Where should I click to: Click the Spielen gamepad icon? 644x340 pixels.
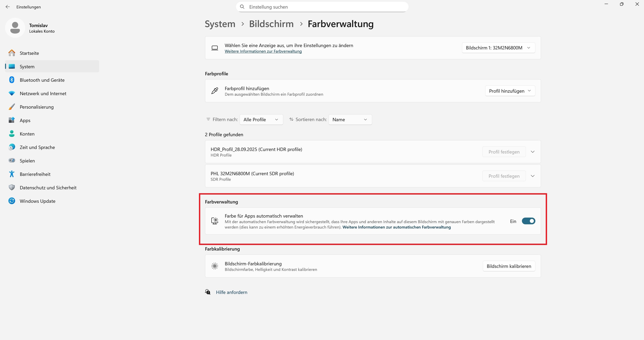click(x=12, y=160)
